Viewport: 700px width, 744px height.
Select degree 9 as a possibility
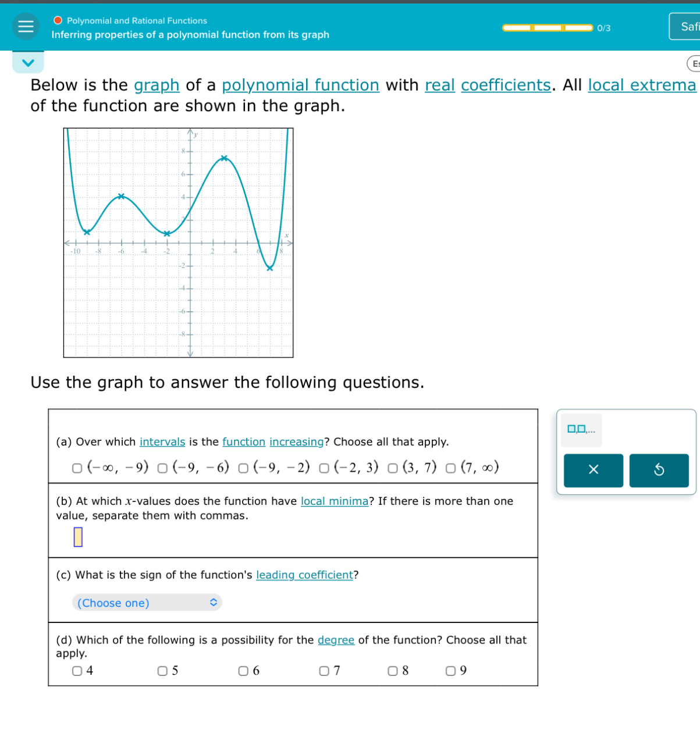pyautogui.click(x=451, y=671)
